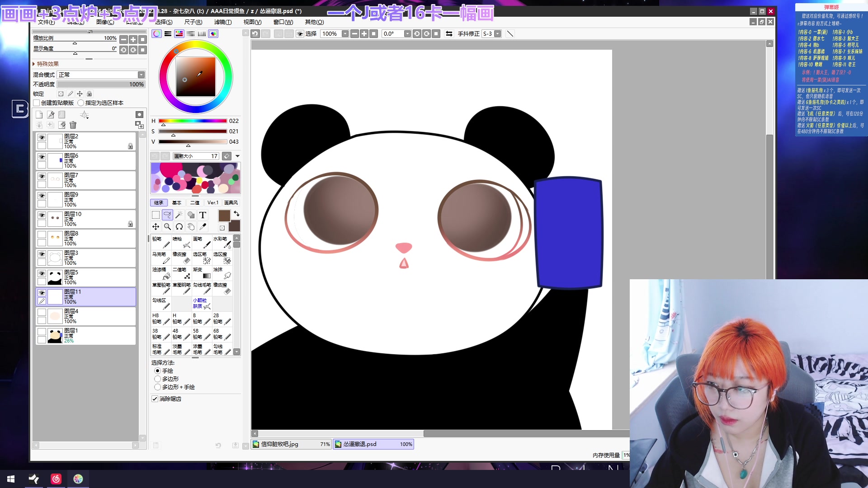Image resolution: width=868 pixels, height=488 pixels.
Task: Select the 水彩笔 watercolor brush
Action: (x=222, y=242)
